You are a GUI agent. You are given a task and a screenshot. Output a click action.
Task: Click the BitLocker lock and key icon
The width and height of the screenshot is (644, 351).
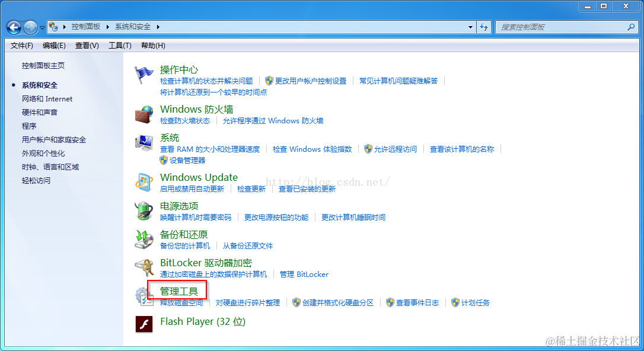coord(144,267)
